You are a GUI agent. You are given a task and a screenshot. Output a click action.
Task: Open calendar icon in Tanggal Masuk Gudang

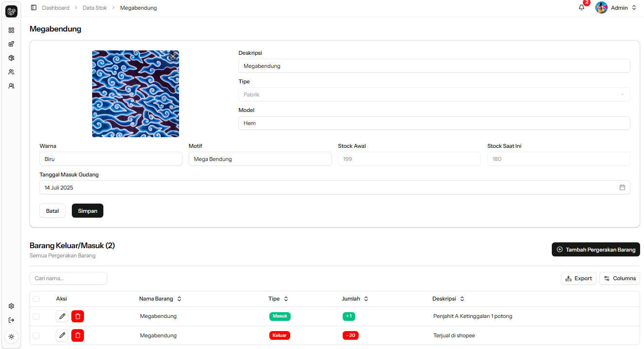622,188
